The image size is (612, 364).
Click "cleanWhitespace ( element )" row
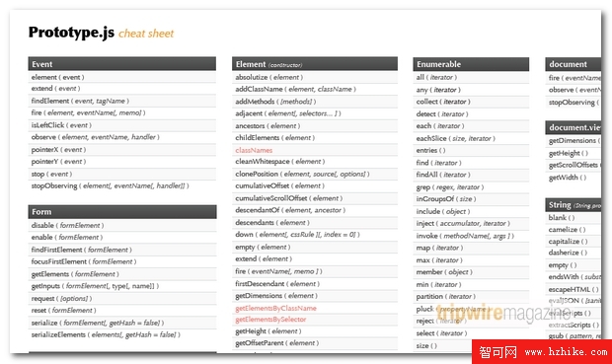(315, 162)
